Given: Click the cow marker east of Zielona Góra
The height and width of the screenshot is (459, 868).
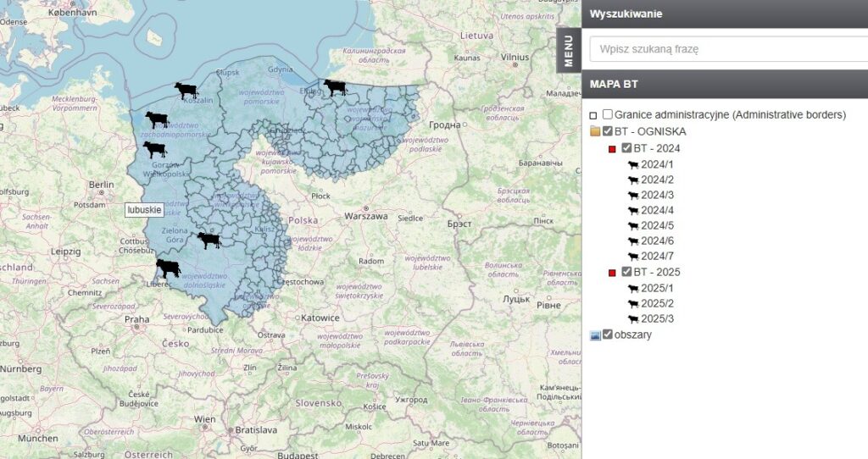Looking at the screenshot, I should pos(209,241).
